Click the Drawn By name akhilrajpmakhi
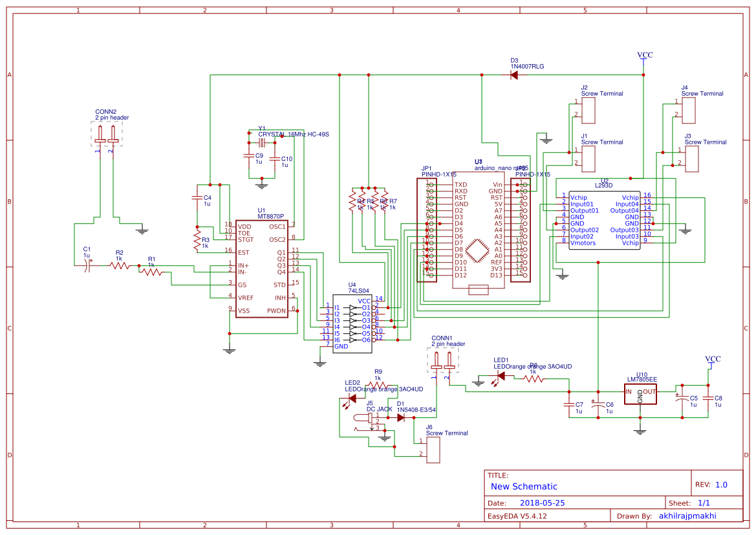The width and height of the screenshot is (756, 535). [x=687, y=515]
